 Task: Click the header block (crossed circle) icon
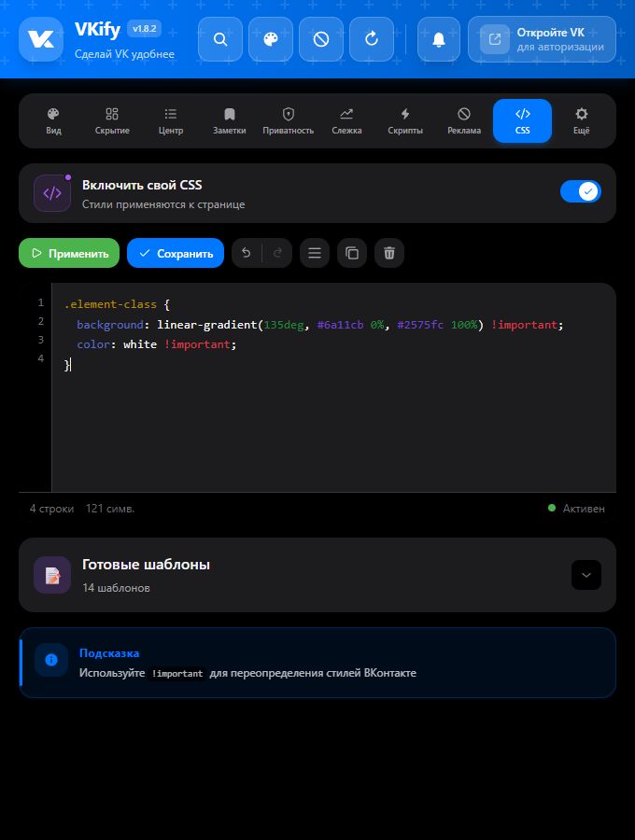321,39
